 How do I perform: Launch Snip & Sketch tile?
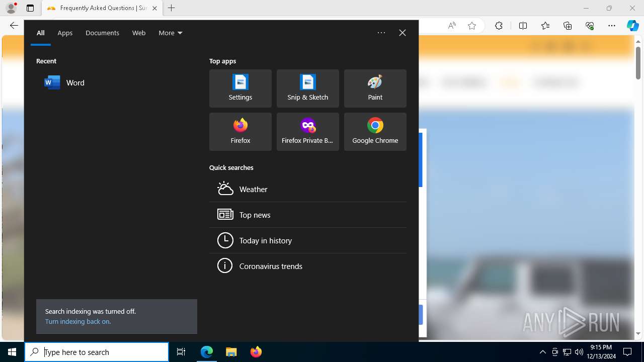pos(308,88)
